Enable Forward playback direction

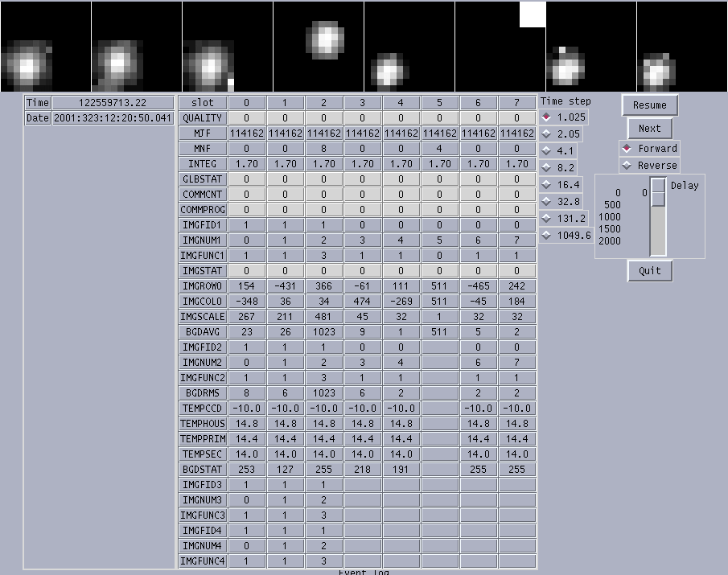(x=649, y=149)
